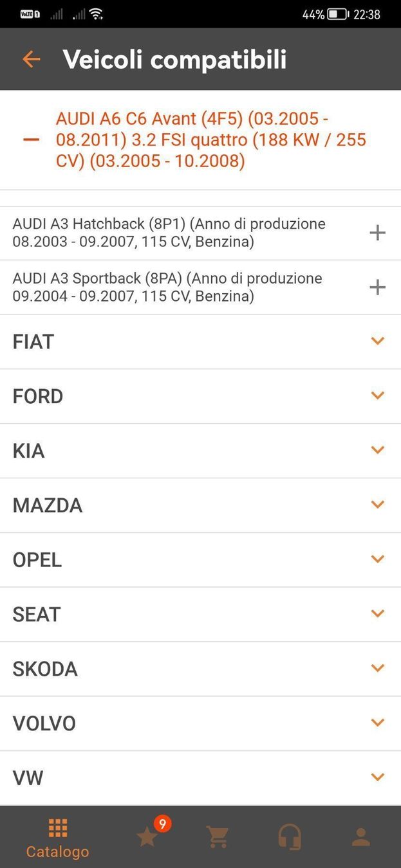Show SKODA compatible vehicles
Viewport: 401px width, 868px height.
(x=377, y=669)
